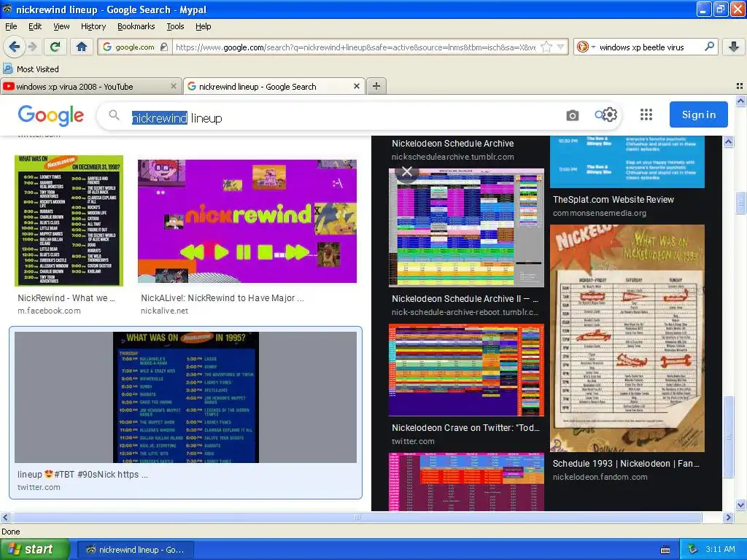Open Schedule 1993 | Nickelodeon Fandom link
The width and height of the screenshot is (747, 560).
(626, 463)
